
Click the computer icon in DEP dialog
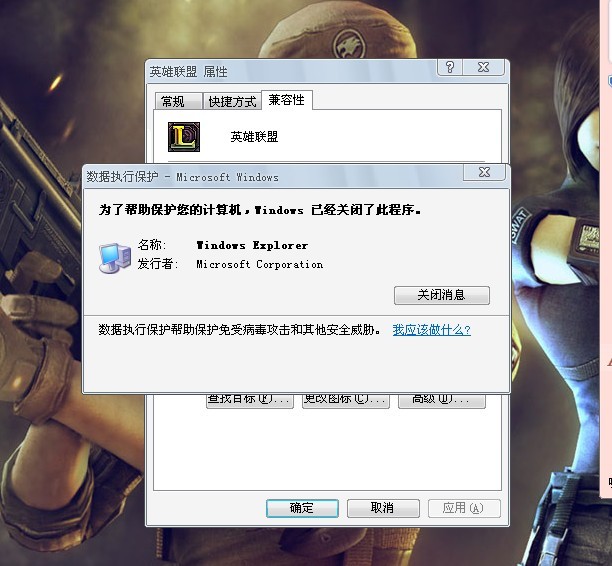tap(114, 257)
